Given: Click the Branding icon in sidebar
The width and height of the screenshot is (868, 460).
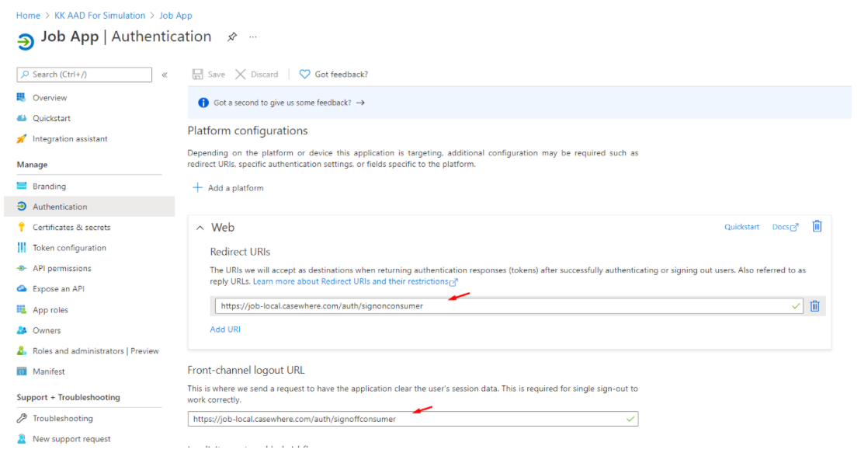Looking at the screenshot, I should coord(22,186).
